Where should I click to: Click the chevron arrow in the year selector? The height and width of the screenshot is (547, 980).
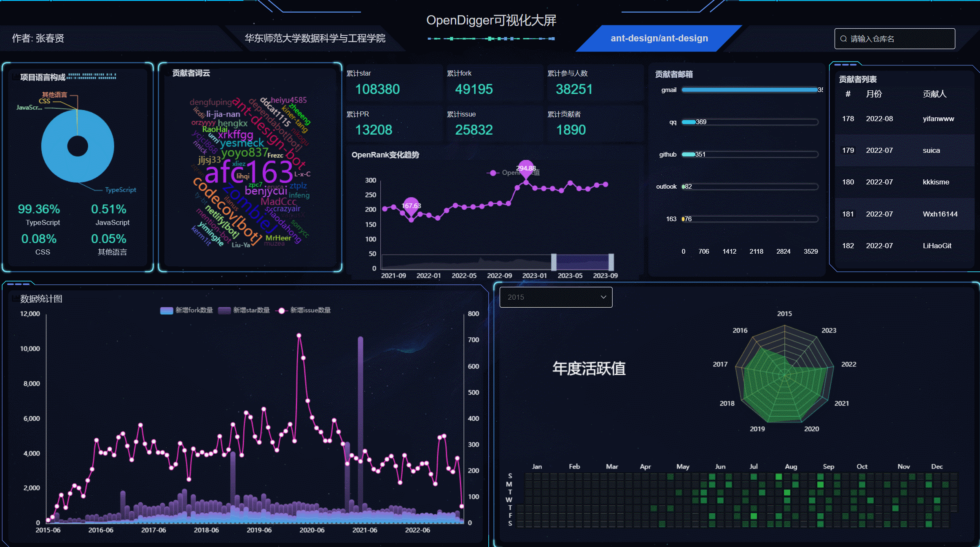(603, 297)
